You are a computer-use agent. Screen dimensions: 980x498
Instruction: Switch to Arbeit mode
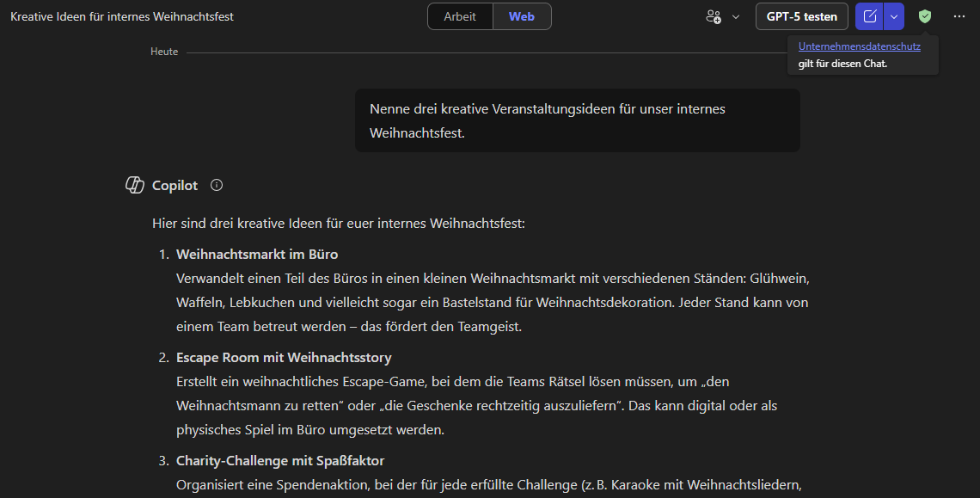tap(460, 16)
